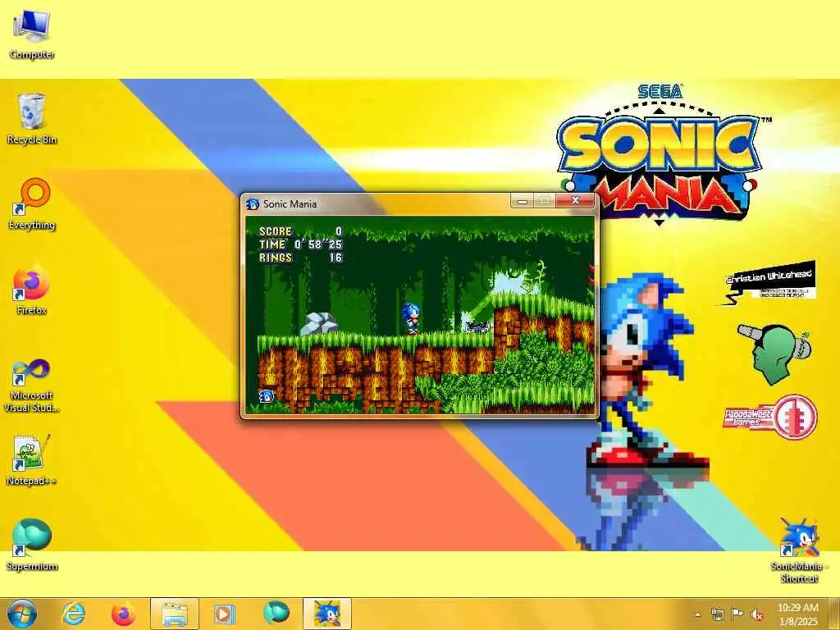Open the clock showing 10:29 AM
840x630 pixels.
click(x=798, y=614)
